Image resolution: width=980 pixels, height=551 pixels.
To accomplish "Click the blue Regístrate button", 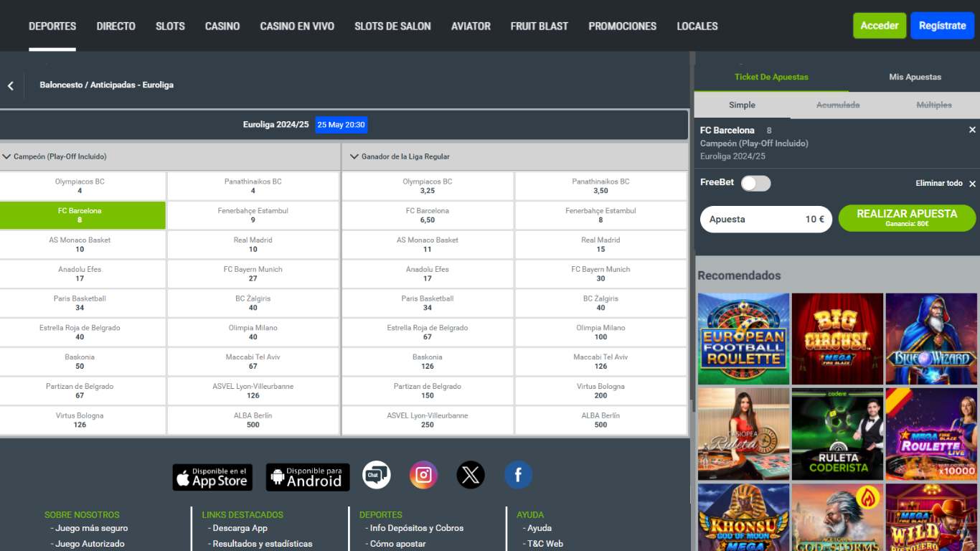I will click(x=942, y=26).
